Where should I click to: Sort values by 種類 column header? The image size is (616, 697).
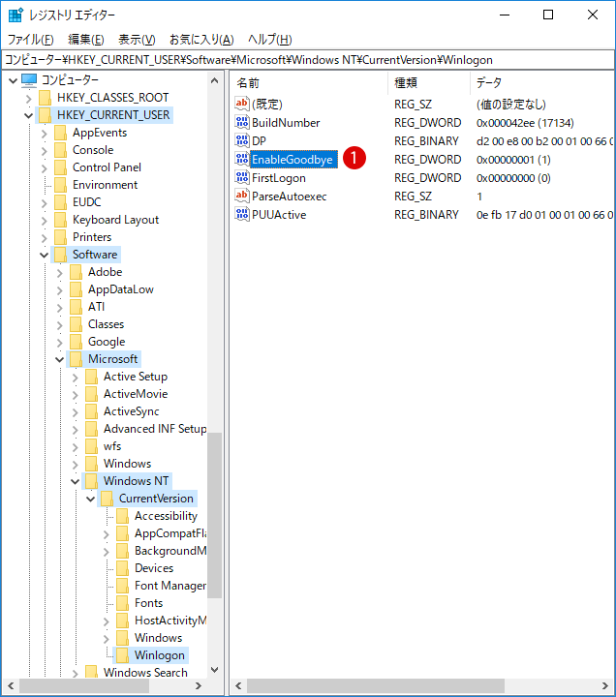click(x=429, y=82)
